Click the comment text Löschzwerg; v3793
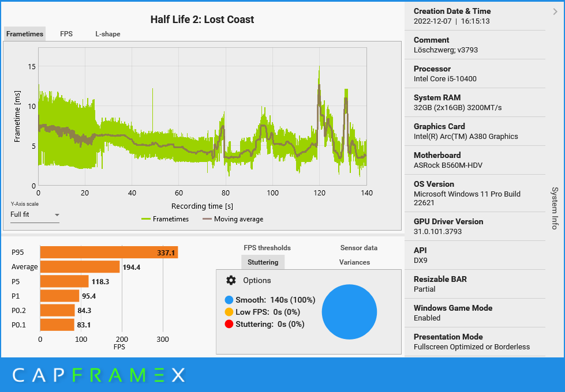 pos(446,50)
